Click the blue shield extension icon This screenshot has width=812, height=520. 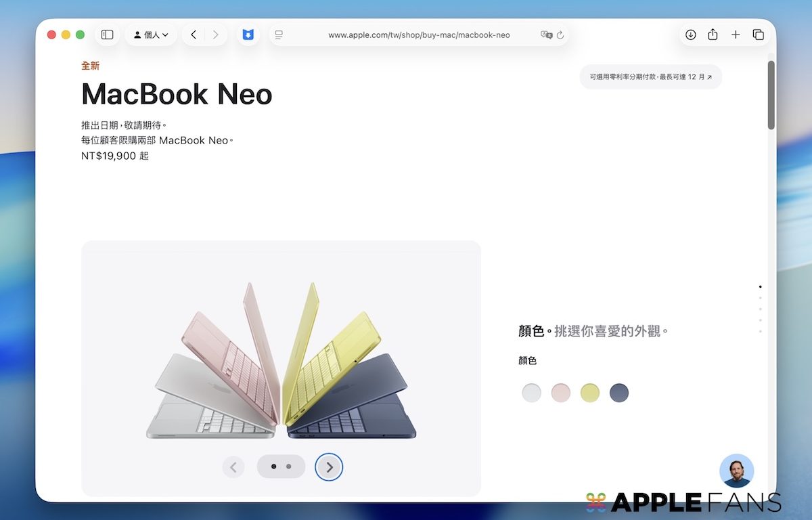248,35
